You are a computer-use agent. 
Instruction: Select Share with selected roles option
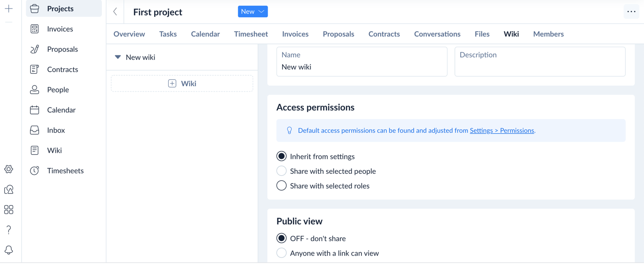(x=282, y=186)
